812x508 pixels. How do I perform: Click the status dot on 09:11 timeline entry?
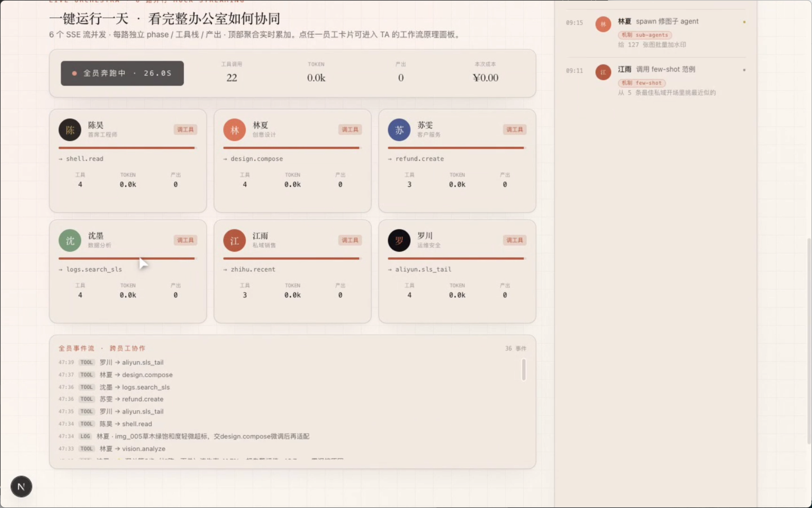pos(744,70)
